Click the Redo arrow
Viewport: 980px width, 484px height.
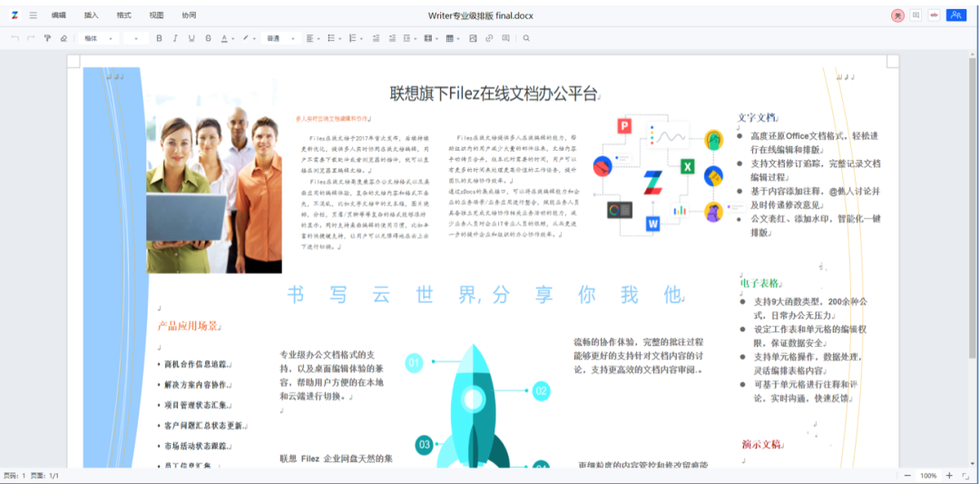coord(31,38)
